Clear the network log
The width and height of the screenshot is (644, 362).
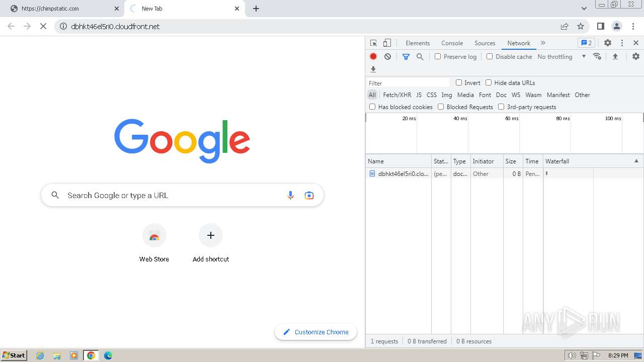[387, 57]
